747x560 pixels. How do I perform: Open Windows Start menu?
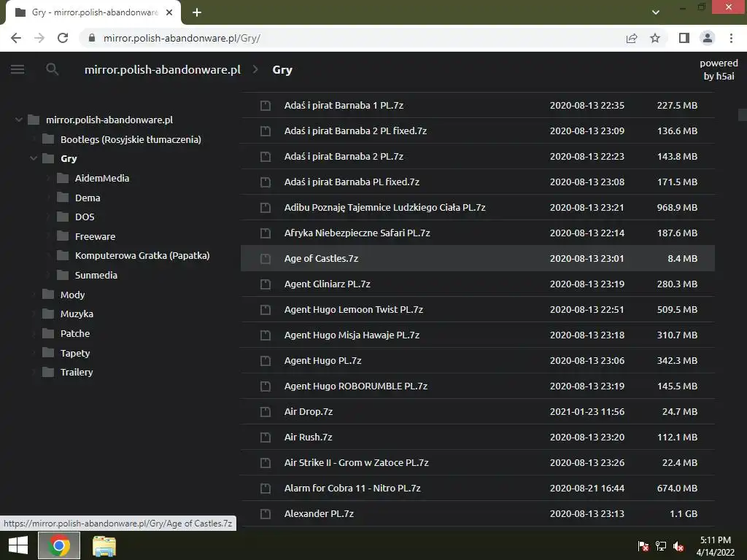pos(18,545)
